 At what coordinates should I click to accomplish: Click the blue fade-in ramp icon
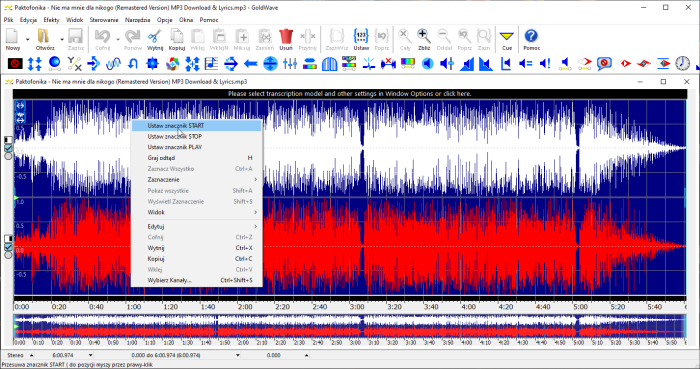point(467,64)
